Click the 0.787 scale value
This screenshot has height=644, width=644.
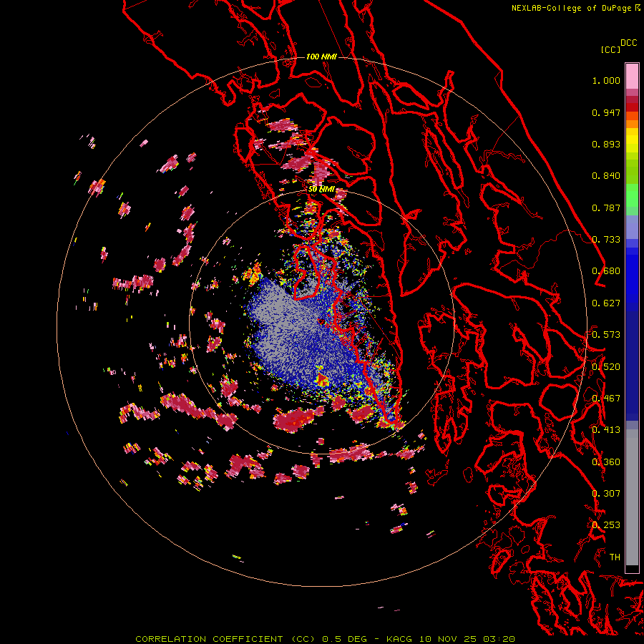pyautogui.click(x=606, y=208)
